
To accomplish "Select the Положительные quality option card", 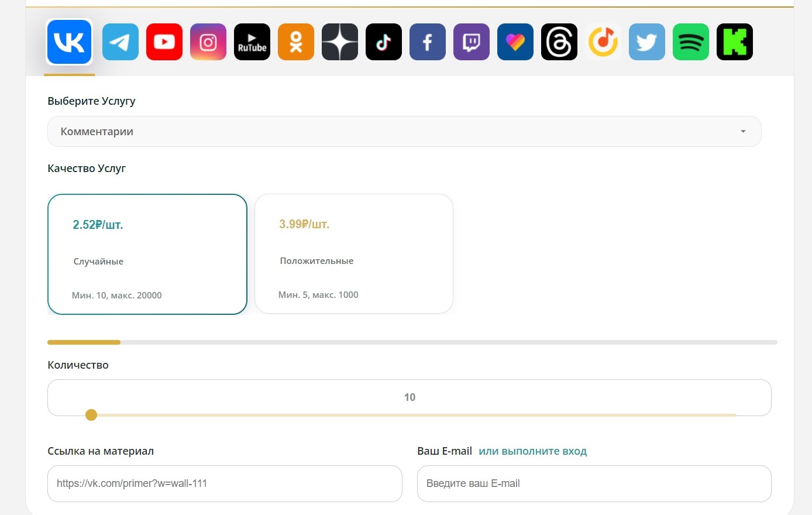I will click(354, 253).
